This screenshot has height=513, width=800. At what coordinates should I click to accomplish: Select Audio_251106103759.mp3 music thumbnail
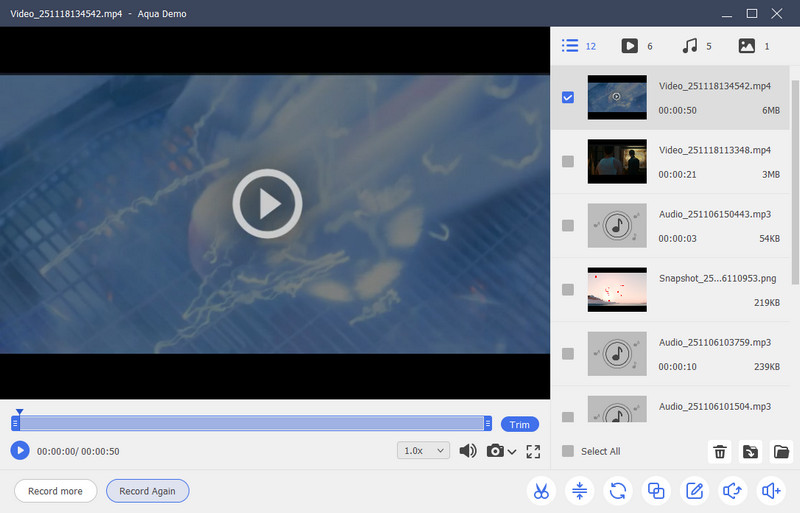617,354
